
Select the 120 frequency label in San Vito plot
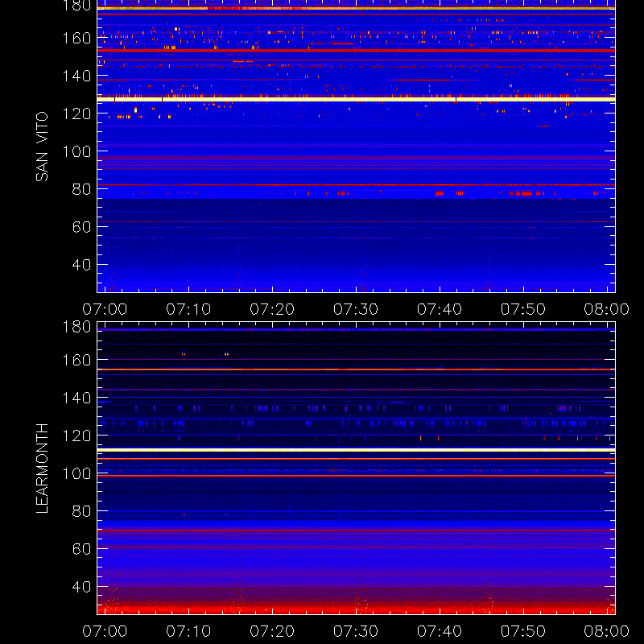click(76, 114)
